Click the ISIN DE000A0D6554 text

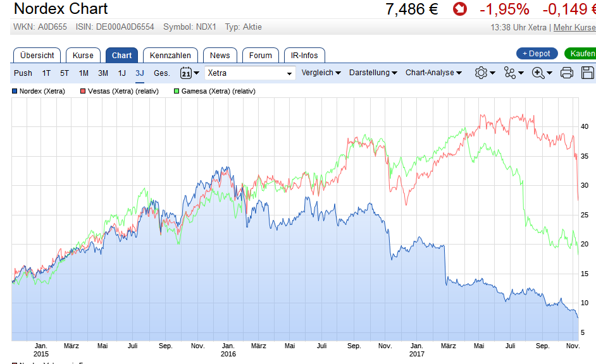[115, 27]
